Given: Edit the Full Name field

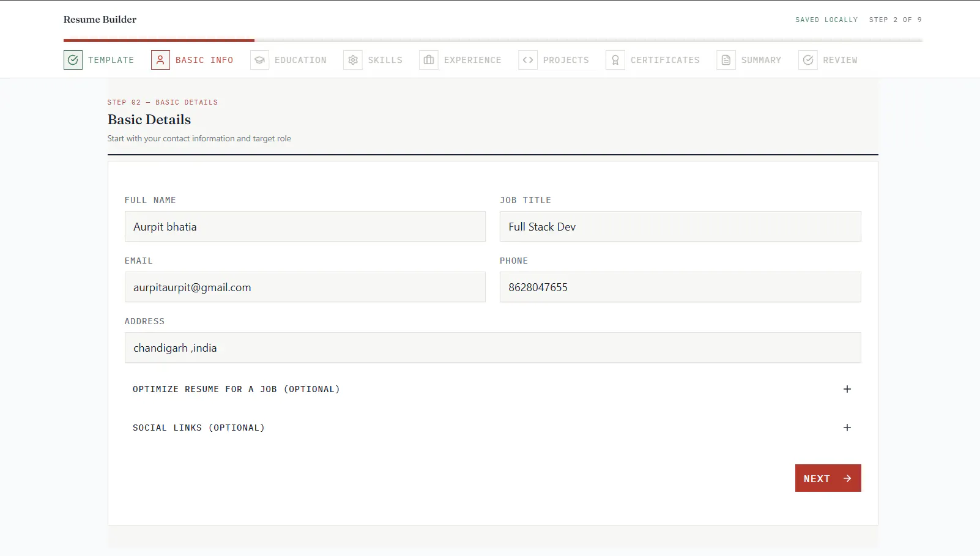Looking at the screenshot, I should pos(305,226).
